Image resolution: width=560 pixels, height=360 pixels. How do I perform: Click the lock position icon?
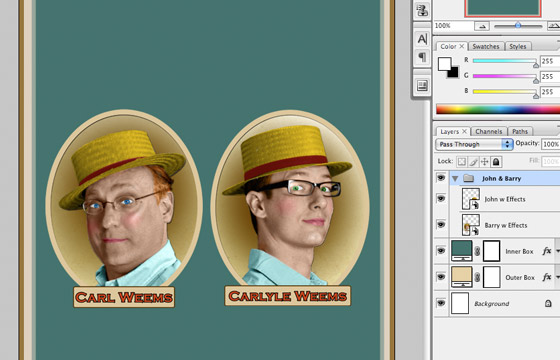pyautogui.click(x=485, y=162)
